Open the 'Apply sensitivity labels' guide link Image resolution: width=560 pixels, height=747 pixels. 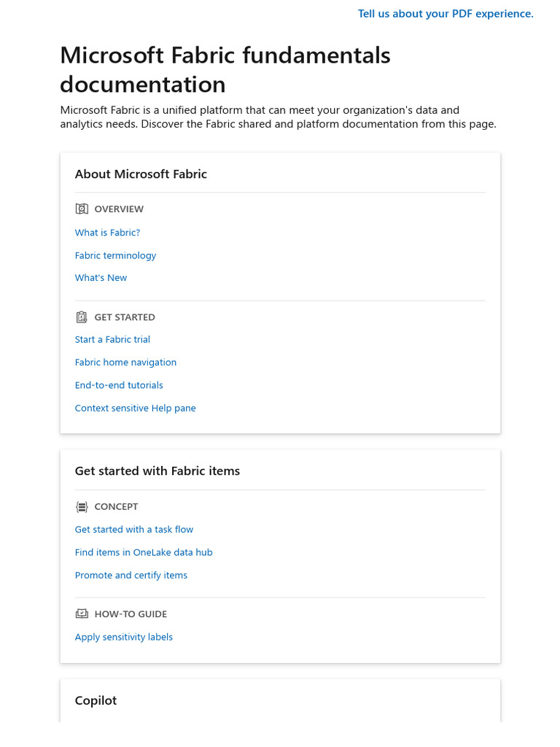(124, 638)
